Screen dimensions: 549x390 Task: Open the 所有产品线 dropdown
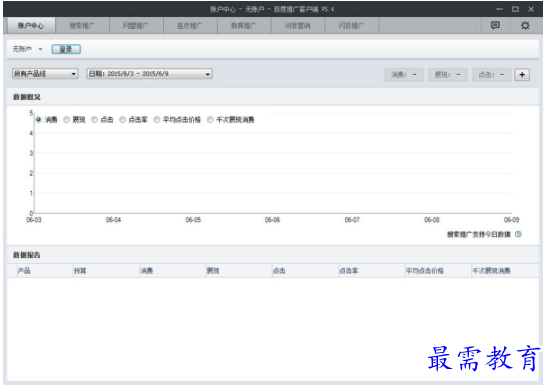[x=45, y=74]
